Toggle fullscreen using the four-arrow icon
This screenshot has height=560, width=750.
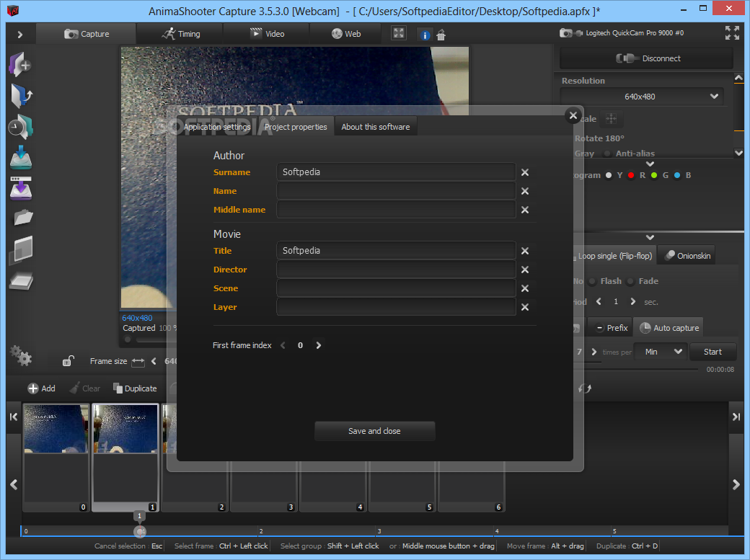click(732, 32)
